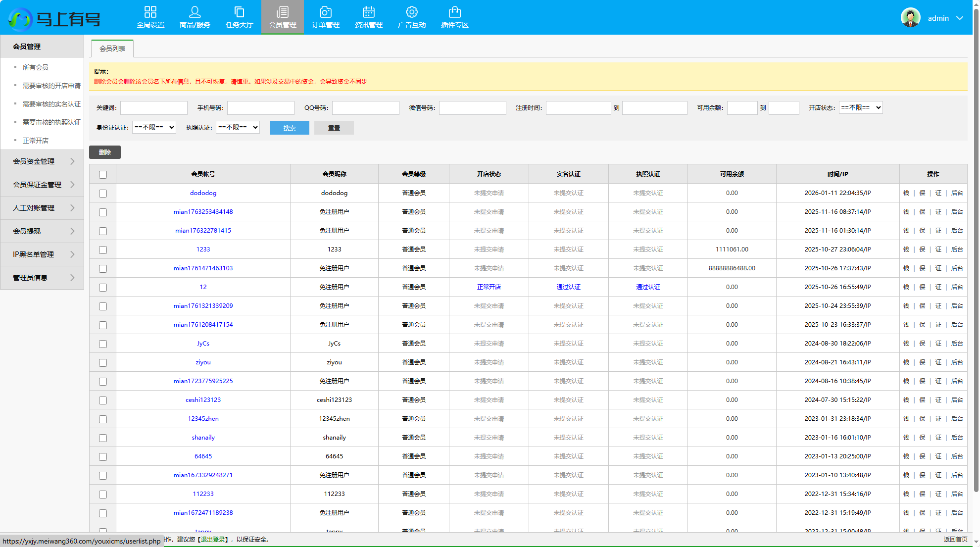Open member link mian1763253434148

coord(203,212)
